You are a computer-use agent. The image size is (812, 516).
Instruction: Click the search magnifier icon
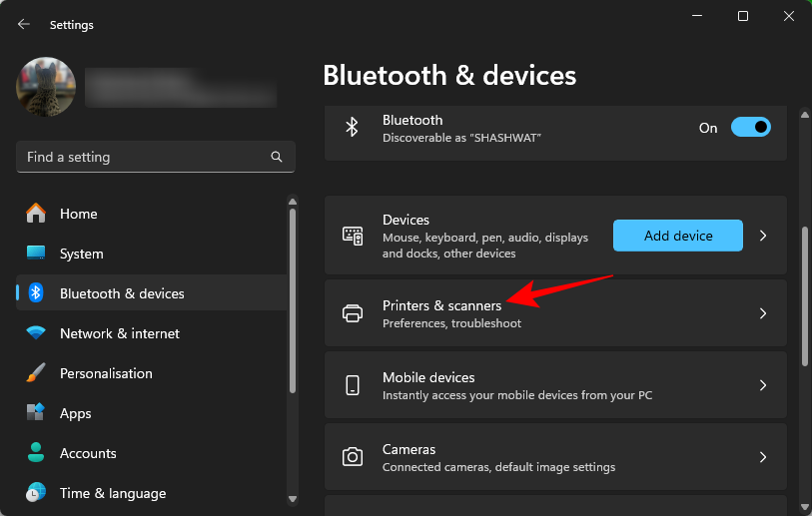coord(277,157)
